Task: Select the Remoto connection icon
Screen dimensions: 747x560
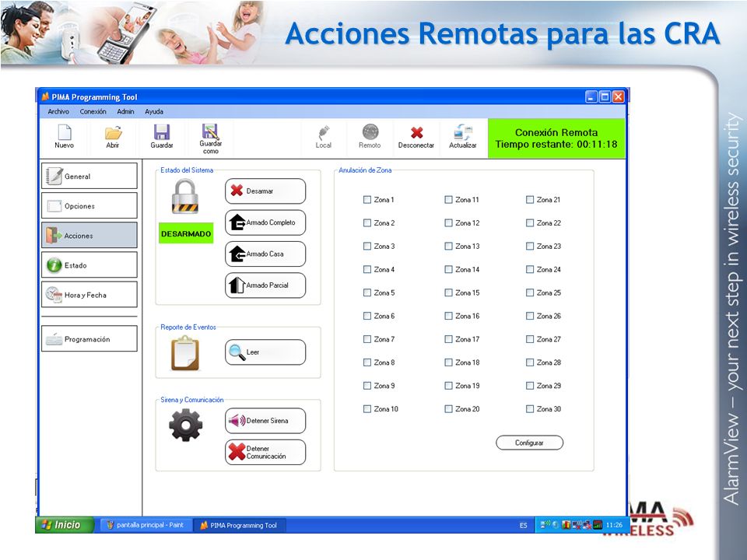Action: pyautogui.click(x=370, y=132)
